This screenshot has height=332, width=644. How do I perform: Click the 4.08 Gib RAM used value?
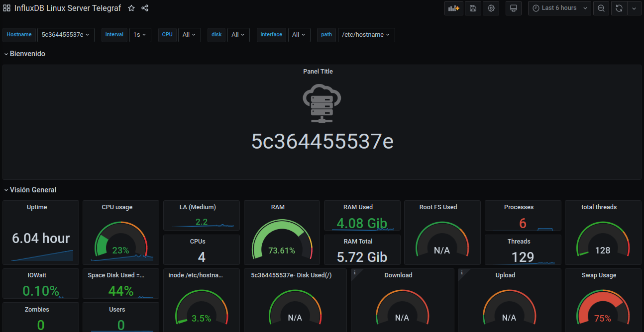[x=362, y=223]
